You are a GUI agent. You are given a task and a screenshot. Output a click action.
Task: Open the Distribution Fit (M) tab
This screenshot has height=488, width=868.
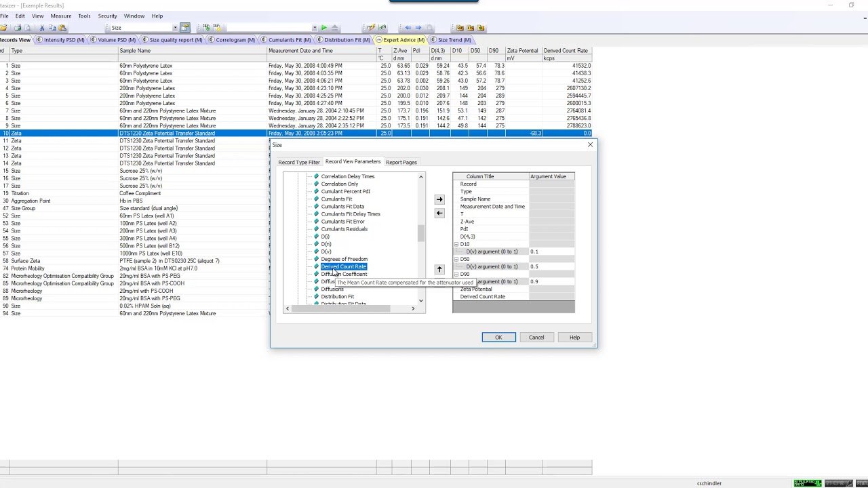[x=342, y=39]
